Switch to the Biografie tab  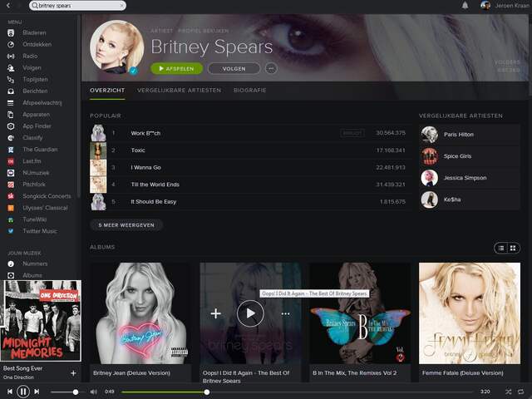[249, 91]
